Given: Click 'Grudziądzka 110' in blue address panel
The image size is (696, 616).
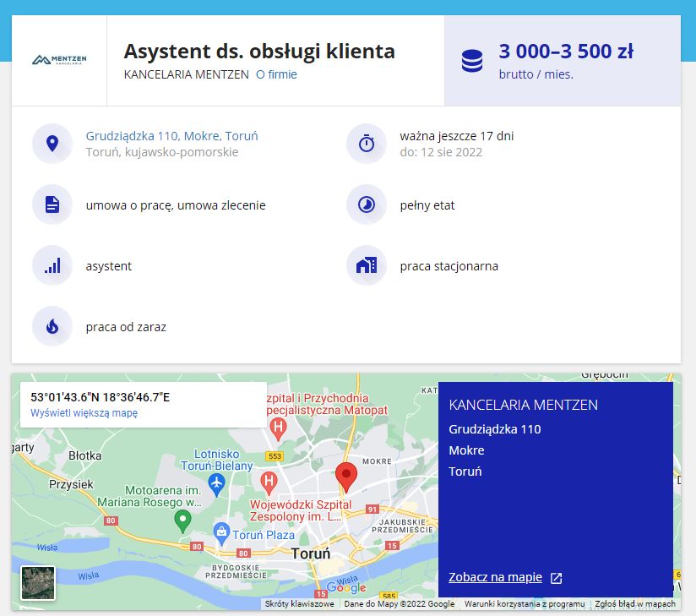Looking at the screenshot, I should click(494, 429).
